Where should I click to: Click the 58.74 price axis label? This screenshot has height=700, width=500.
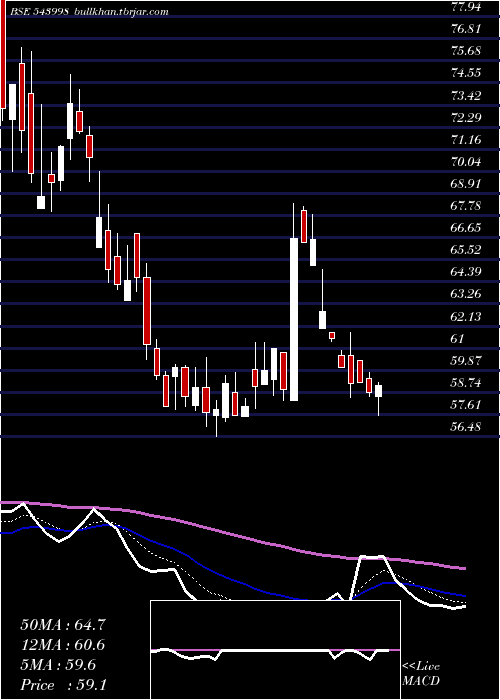(x=467, y=383)
